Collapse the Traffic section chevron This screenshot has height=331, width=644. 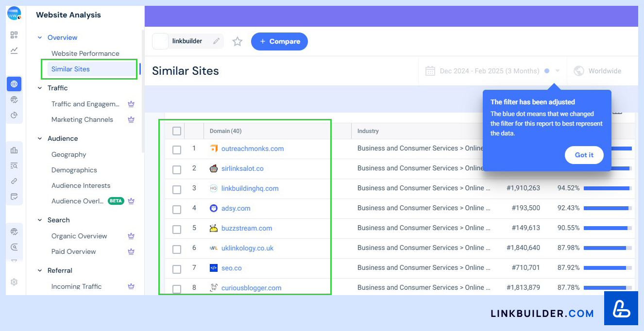pos(40,88)
